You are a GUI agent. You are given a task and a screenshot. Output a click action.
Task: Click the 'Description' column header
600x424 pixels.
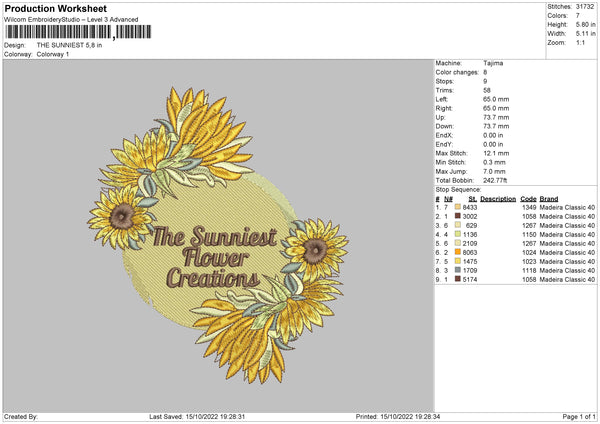click(498, 199)
